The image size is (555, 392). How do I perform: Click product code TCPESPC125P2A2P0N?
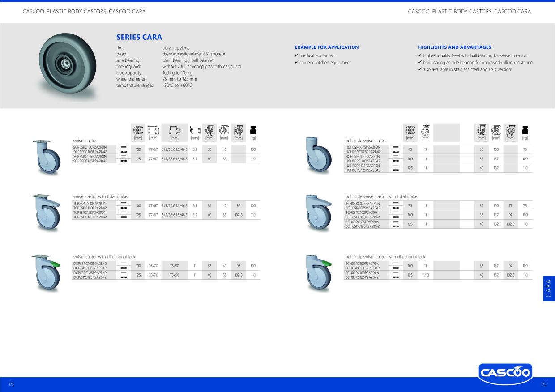(90, 213)
